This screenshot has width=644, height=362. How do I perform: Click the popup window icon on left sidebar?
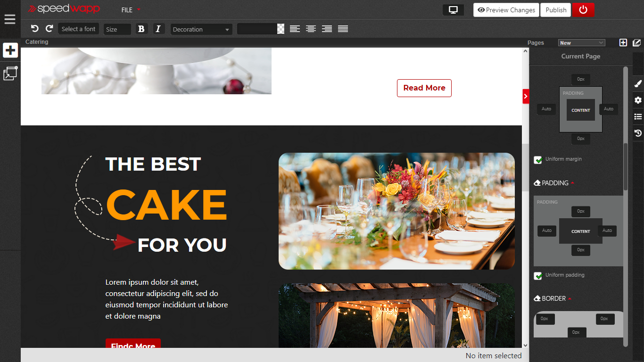click(10, 73)
